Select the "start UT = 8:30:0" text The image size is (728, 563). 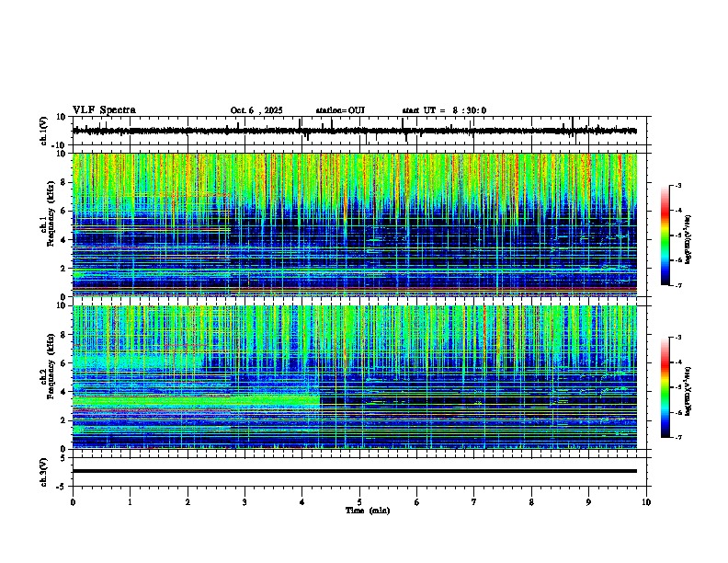coord(444,110)
